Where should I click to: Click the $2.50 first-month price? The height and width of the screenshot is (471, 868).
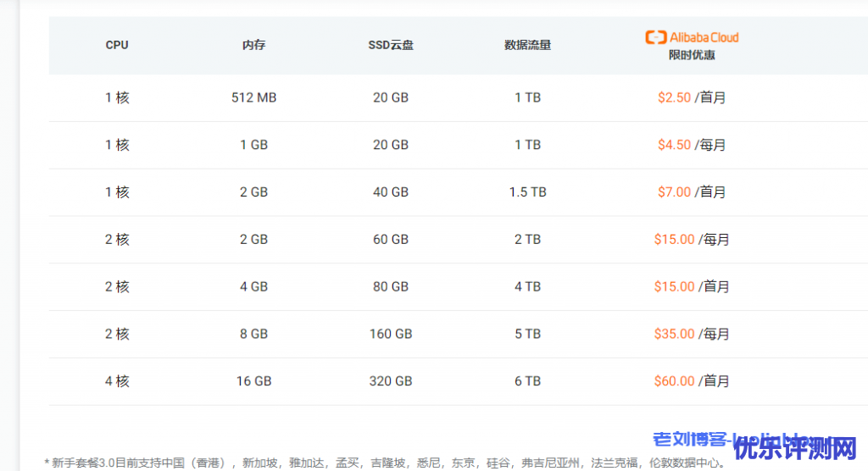(674, 97)
